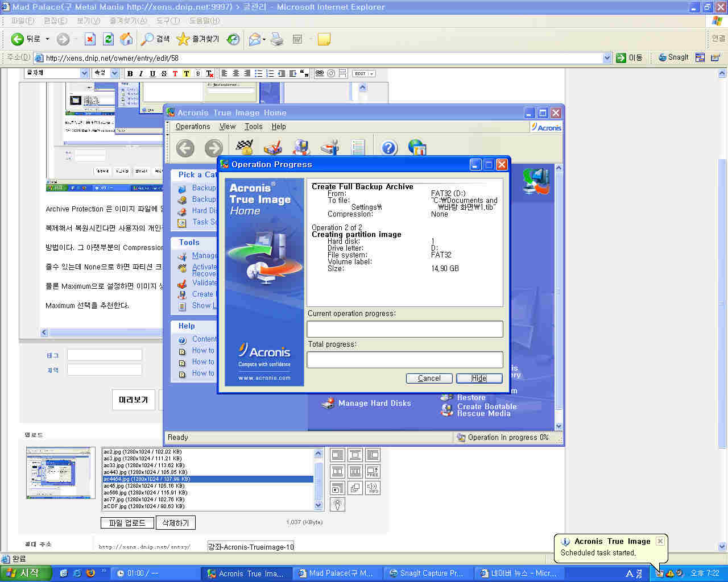Click Manage Hard Disks in Acronis window

(374, 403)
